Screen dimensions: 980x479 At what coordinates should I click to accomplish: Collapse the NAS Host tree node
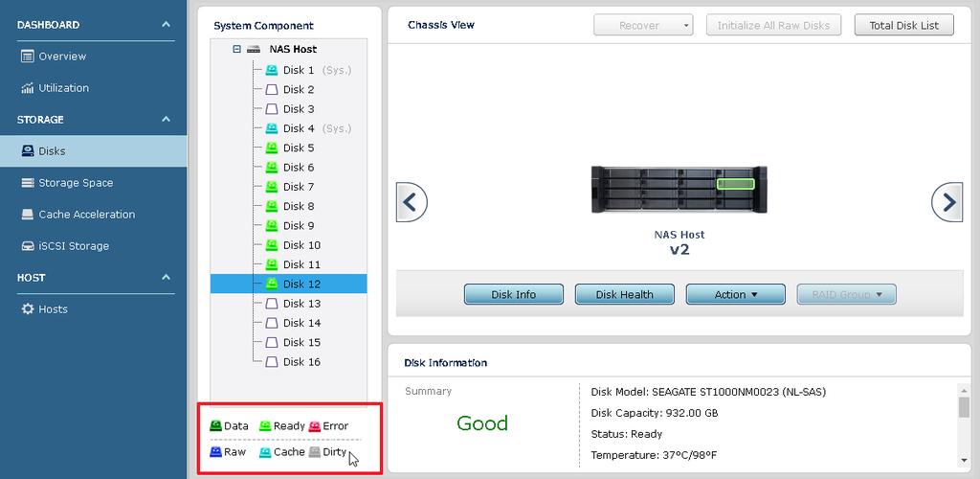(236, 49)
